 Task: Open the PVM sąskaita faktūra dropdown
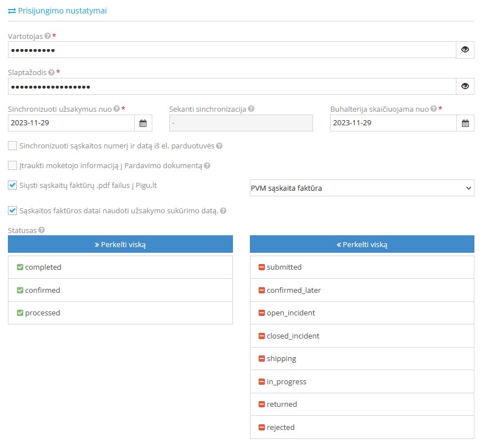pos(362,188)
